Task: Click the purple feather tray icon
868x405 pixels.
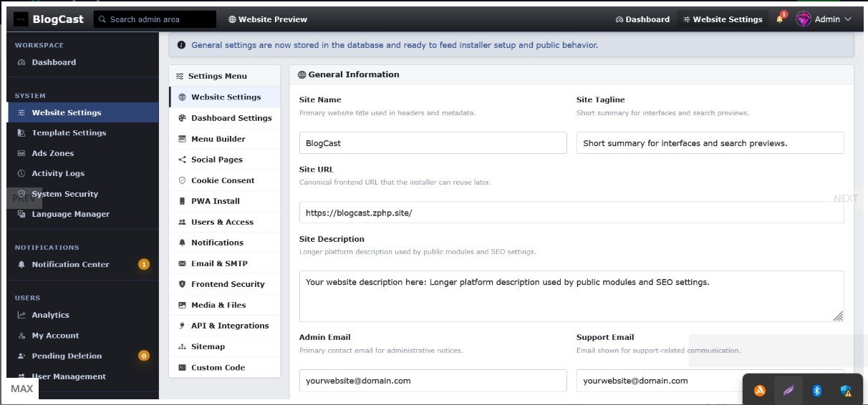Action: click(x=789, y=391)
